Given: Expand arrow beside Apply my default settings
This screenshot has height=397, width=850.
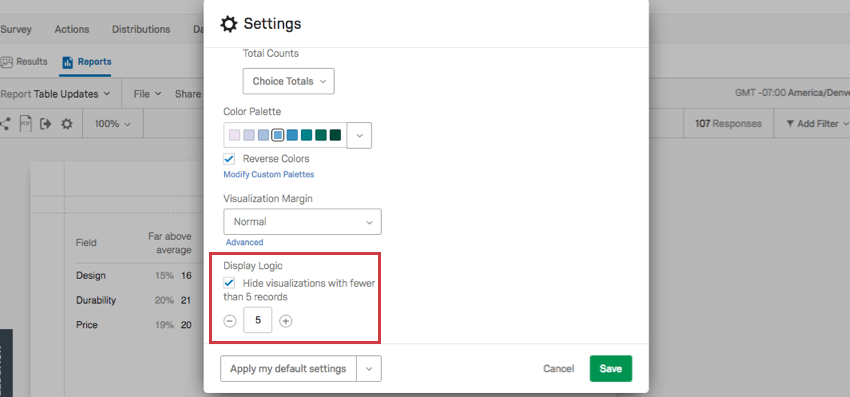Looking at the screenshot, I should [x=369, y=369].
